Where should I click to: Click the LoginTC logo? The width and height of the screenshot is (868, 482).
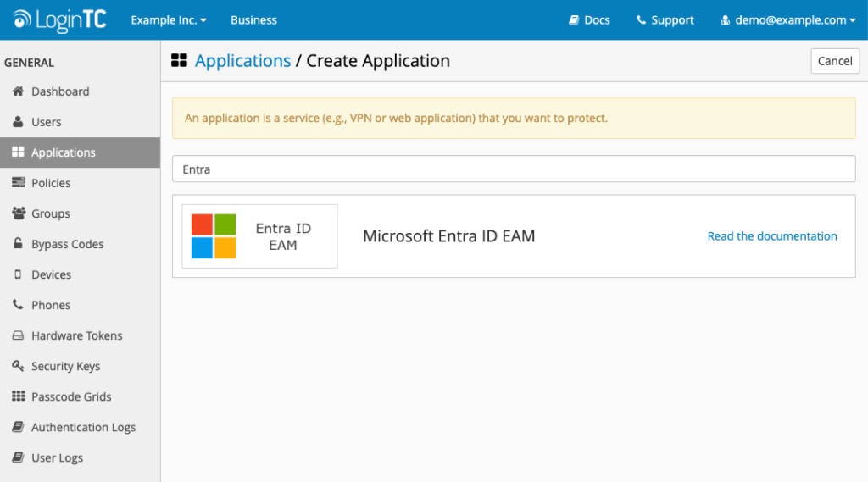click(x=59, y=20)
